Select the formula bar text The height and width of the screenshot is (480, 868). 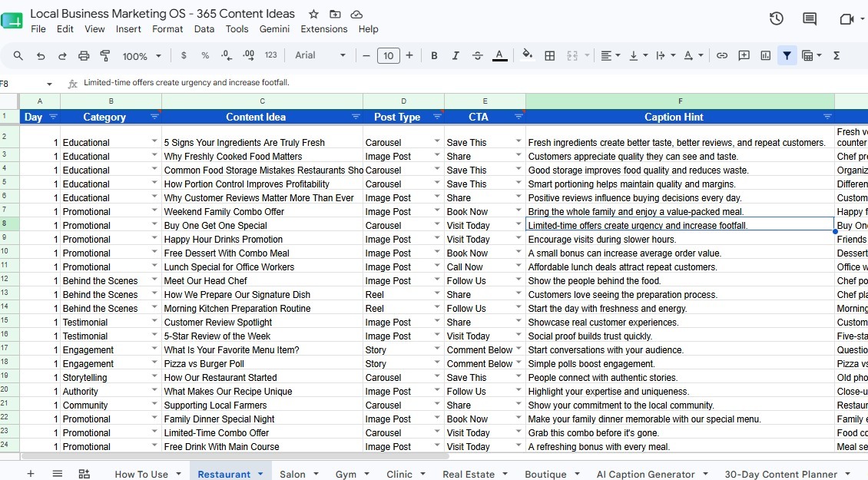(187, 82)
